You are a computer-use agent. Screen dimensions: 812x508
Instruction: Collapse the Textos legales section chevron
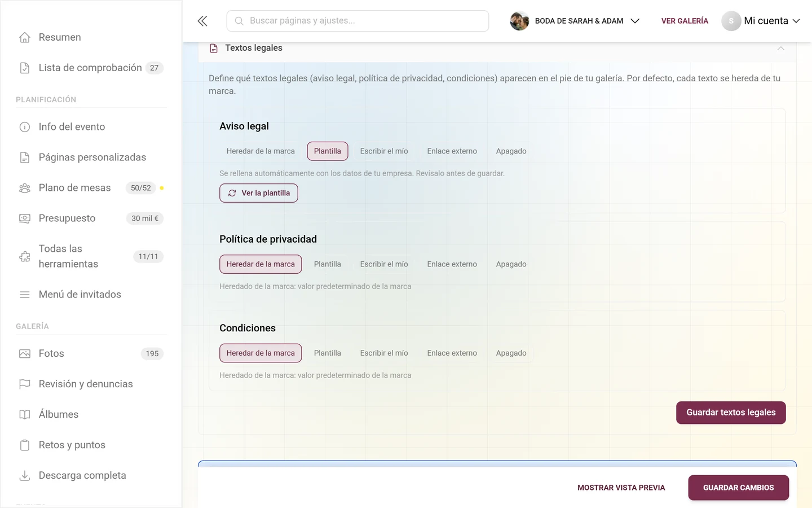point(781,49)
